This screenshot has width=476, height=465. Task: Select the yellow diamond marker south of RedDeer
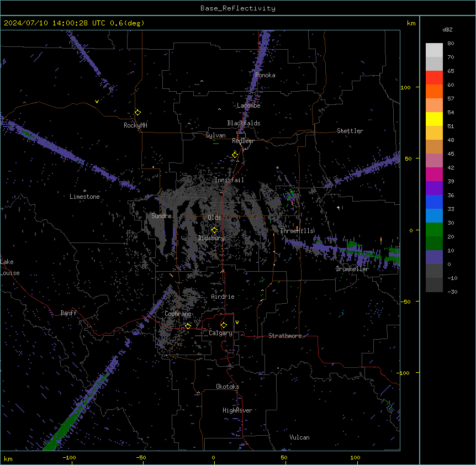235,155
